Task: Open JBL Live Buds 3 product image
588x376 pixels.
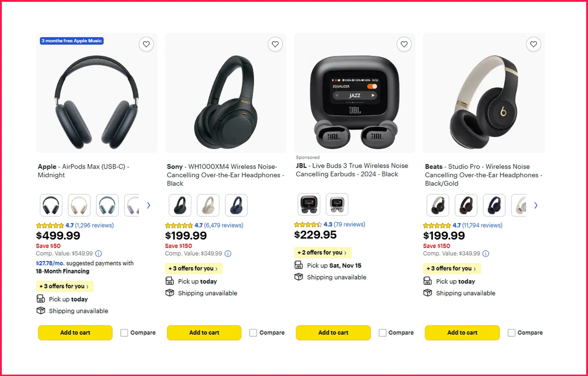Action: (355, 93)
